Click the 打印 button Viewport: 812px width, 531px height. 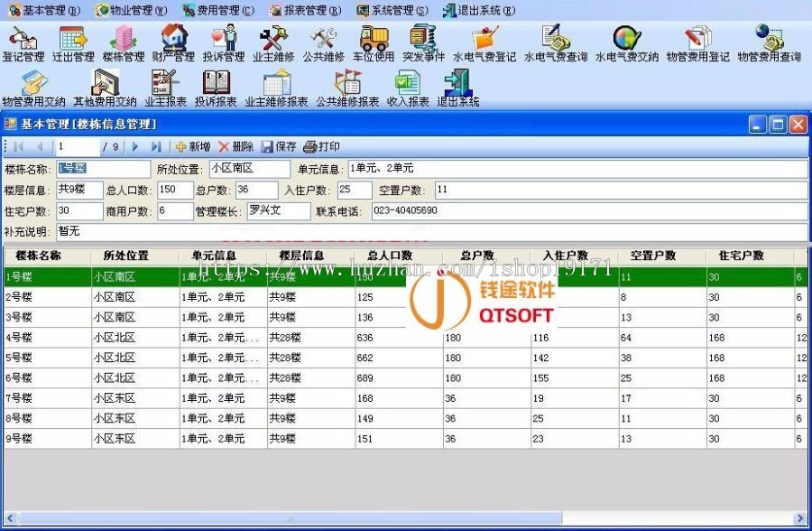point(323,146)
